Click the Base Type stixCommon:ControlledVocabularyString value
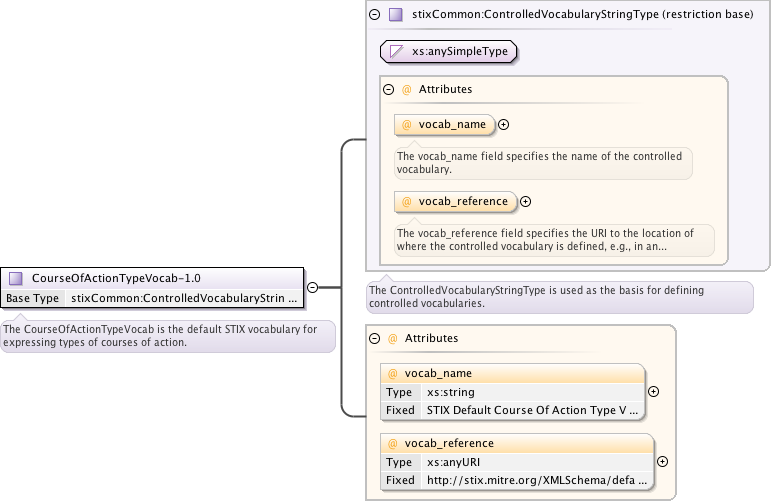The height and width of the screenshot is (502, 772). 184,298
